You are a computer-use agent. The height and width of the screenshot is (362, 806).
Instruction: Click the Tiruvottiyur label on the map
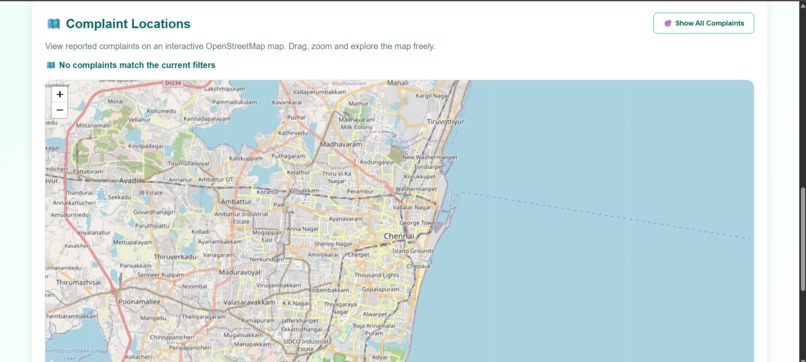445,122
